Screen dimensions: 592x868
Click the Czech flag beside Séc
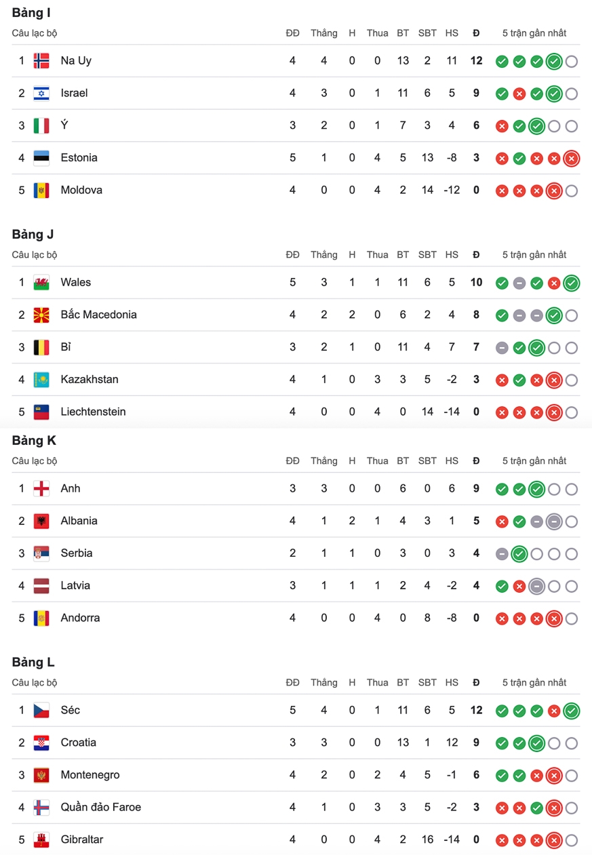[41, 710]
